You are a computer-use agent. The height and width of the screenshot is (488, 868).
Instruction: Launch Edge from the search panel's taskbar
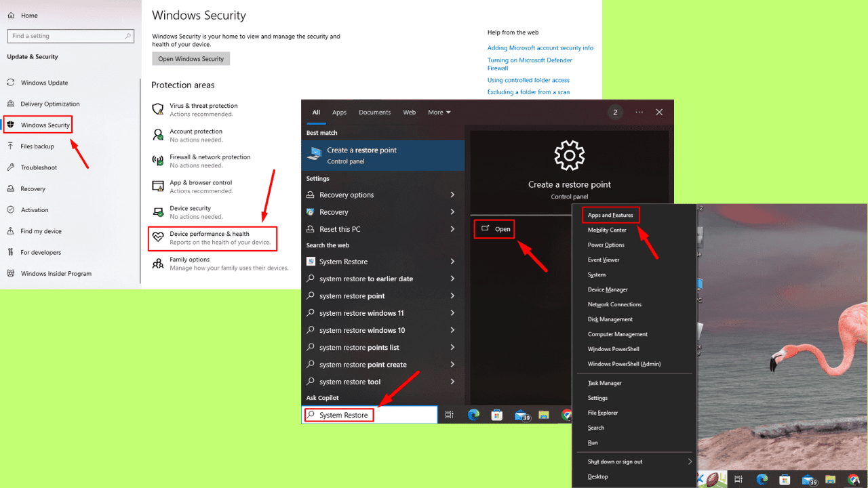click(x=473, y=415)
